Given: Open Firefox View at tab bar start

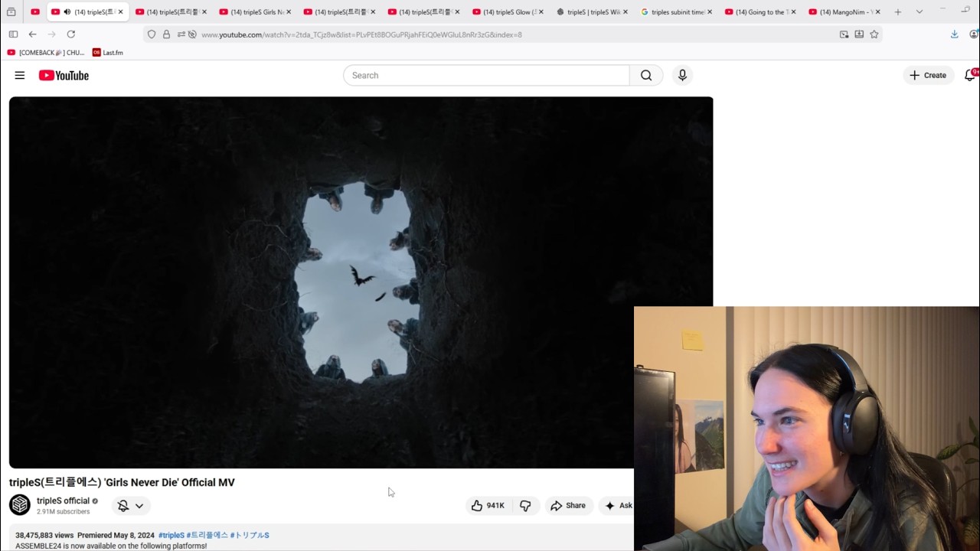Looking at the screenshot, I should [x=11, y=12].
